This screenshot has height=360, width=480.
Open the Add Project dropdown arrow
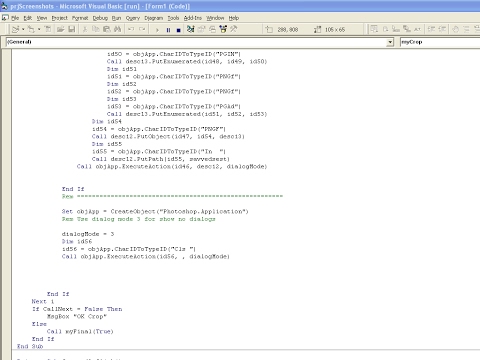point(23,29)
